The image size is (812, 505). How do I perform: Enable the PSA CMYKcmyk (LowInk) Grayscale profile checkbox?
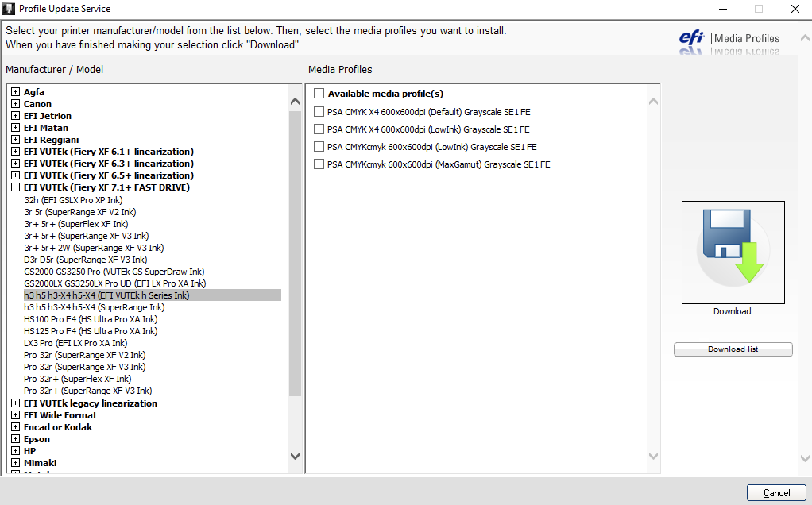click(x=319, y=146)
